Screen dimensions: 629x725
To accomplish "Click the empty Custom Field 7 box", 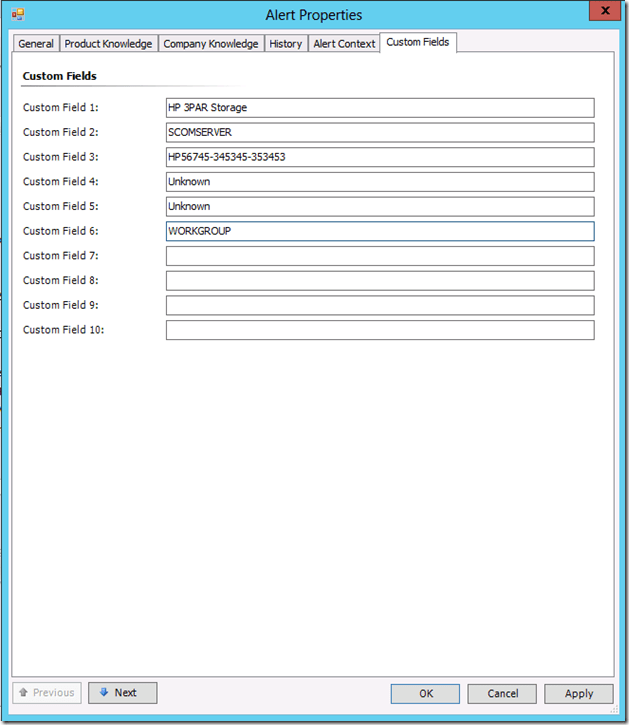I will 380,256.
